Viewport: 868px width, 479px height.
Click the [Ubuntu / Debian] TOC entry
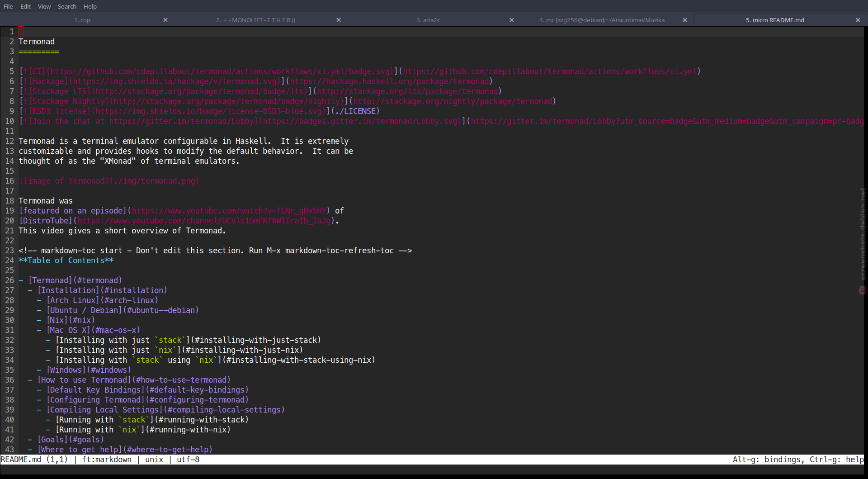123,310
